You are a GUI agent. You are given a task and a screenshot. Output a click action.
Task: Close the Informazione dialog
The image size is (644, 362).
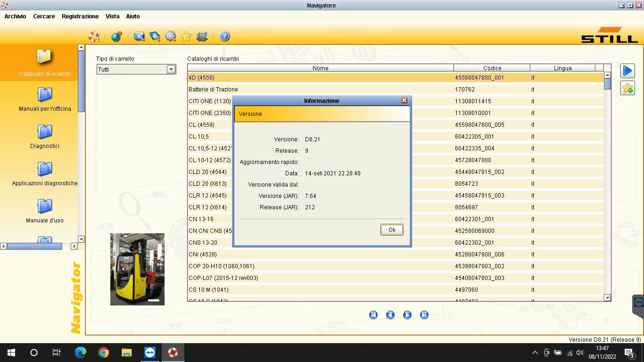[404, 100]
